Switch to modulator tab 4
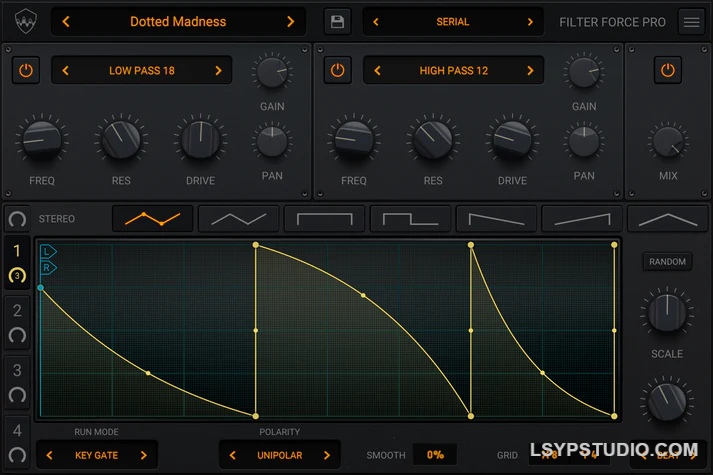Viewport: 713px width, 475px height. coord(17,430)
